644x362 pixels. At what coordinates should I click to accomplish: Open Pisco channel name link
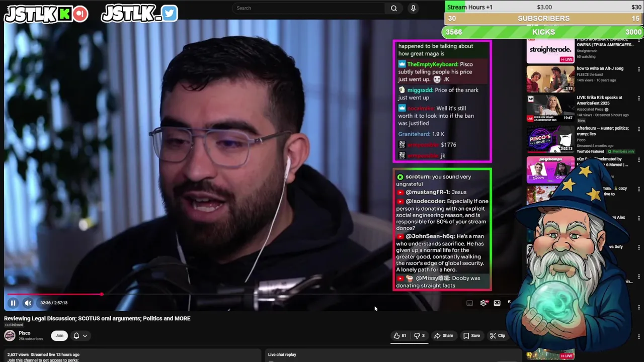25,333
